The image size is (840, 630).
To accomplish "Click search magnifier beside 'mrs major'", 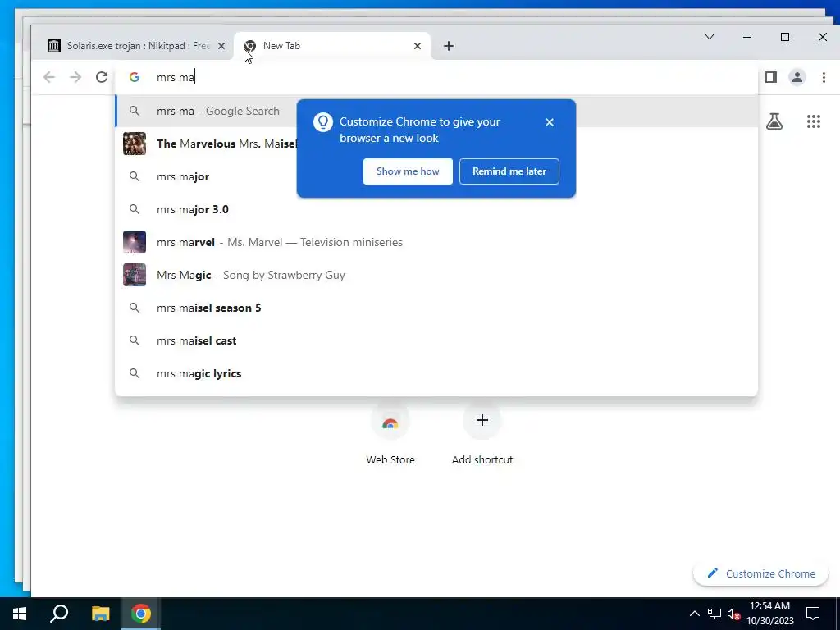I will (x=135, y=176).
